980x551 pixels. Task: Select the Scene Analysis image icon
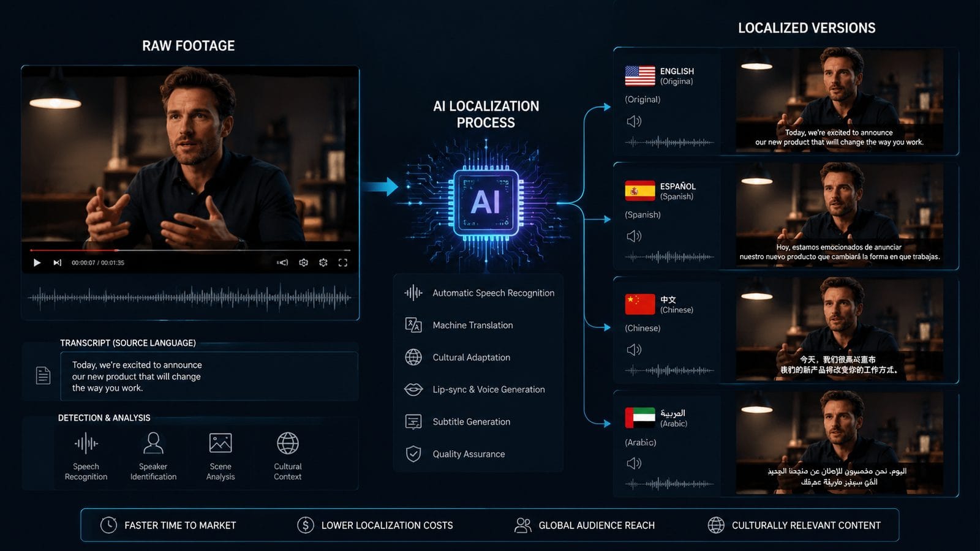tap(221, 443)
